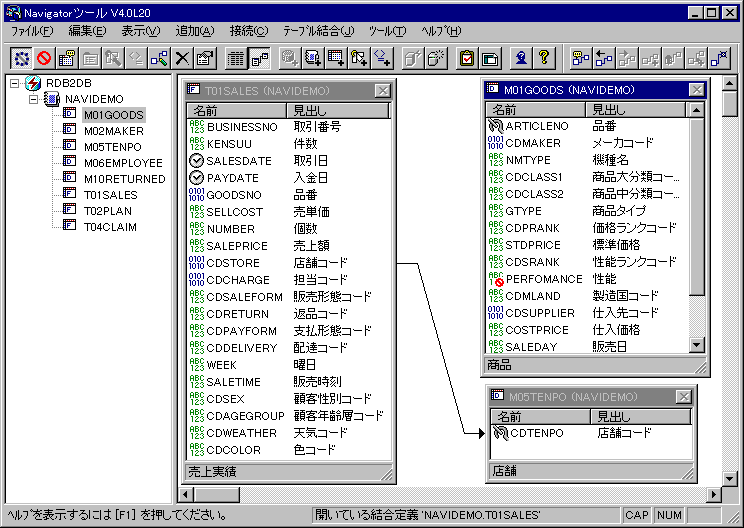
Task: Select M01GOODS in the tree
Action: point(114,115)
